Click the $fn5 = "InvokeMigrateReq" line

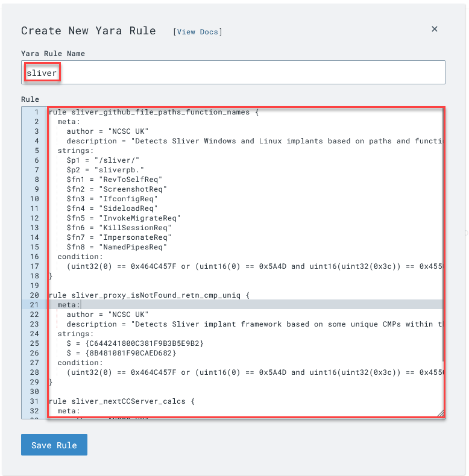click(x=124, y=218)
